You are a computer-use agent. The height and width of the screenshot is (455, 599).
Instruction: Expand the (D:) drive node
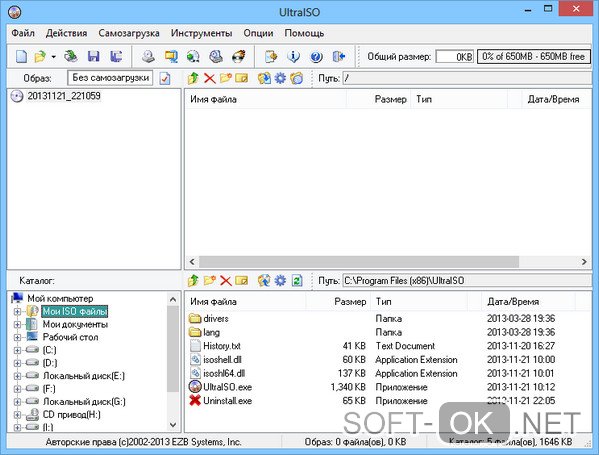tap(17, 363)
